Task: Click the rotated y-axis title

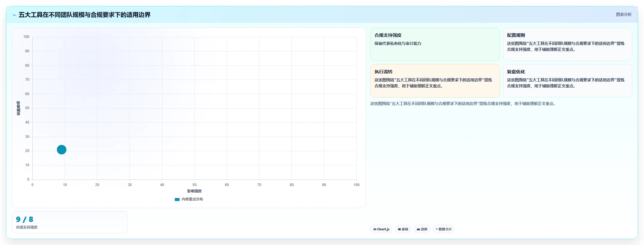Action: click(18, 108)
